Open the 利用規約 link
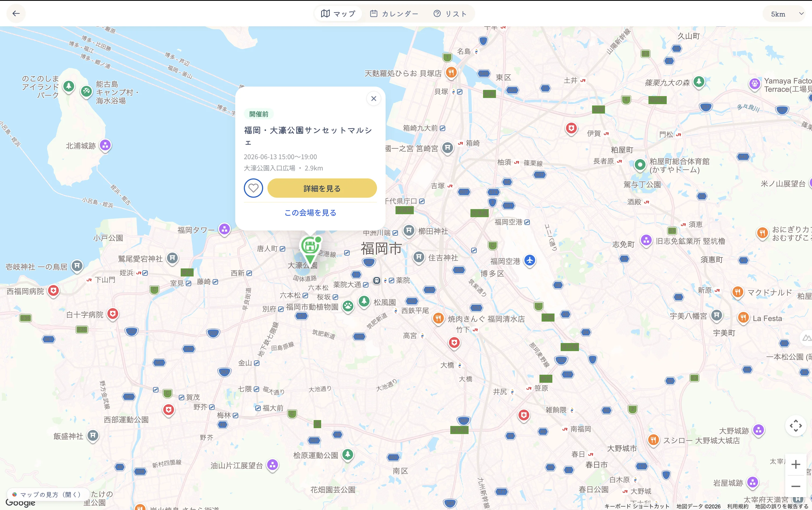 point(737,506)
